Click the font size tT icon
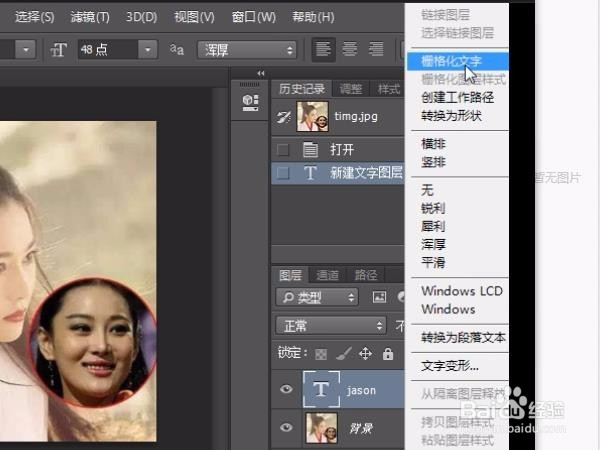The width and height of the screenshot is (600, 450). [x=59, y=50]
